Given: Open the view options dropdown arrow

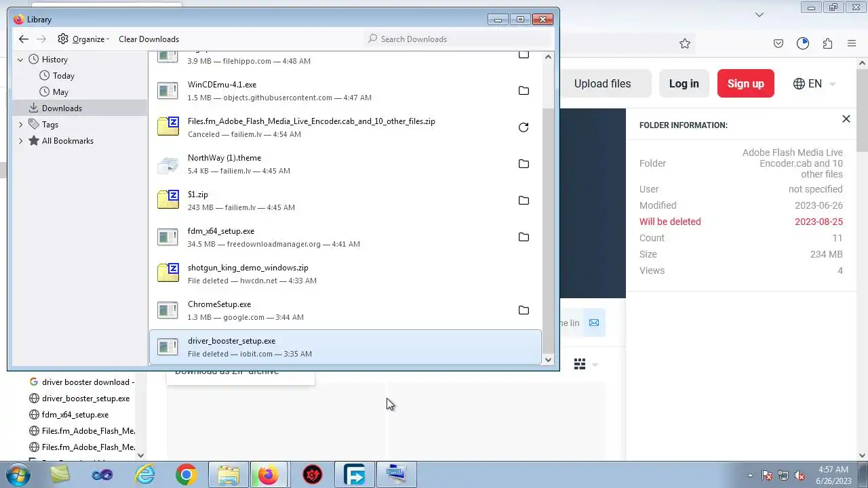Looking at the screenshot, I should (x=595, y=365).
